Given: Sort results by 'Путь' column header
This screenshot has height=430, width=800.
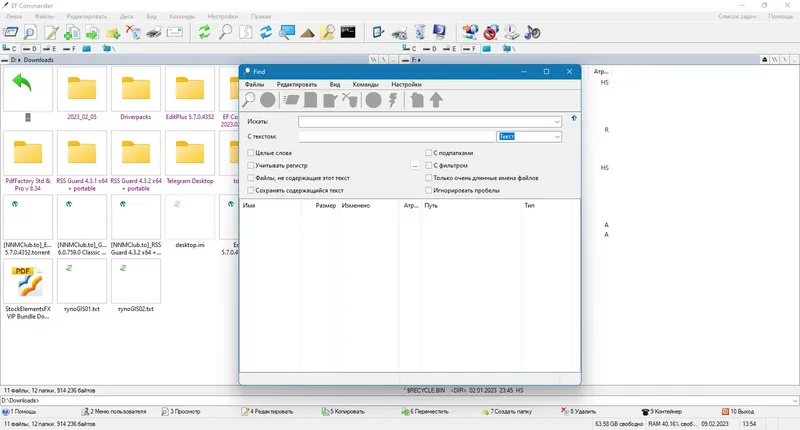Looking at the screenshot, I should [471, 206].
